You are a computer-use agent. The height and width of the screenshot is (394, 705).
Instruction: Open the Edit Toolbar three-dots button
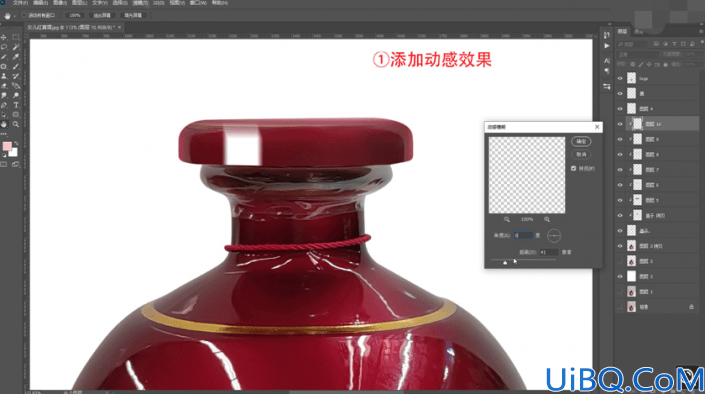[x=4, y=134]
